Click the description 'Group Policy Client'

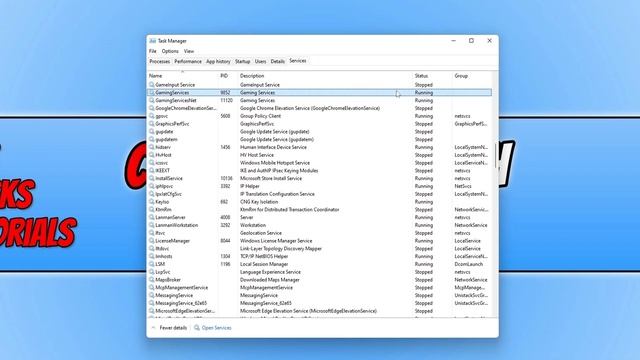260,116
